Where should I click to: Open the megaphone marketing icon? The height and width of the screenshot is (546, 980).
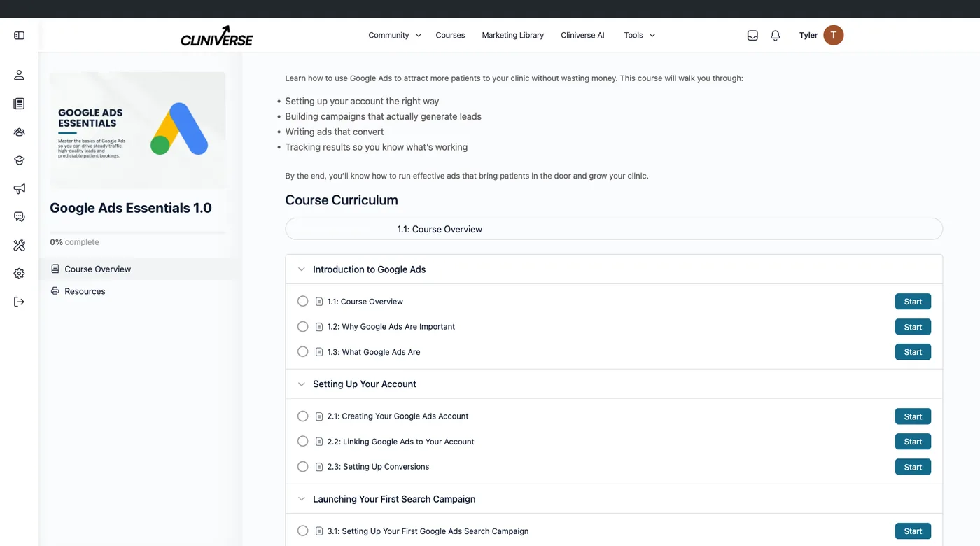(19, 188)
